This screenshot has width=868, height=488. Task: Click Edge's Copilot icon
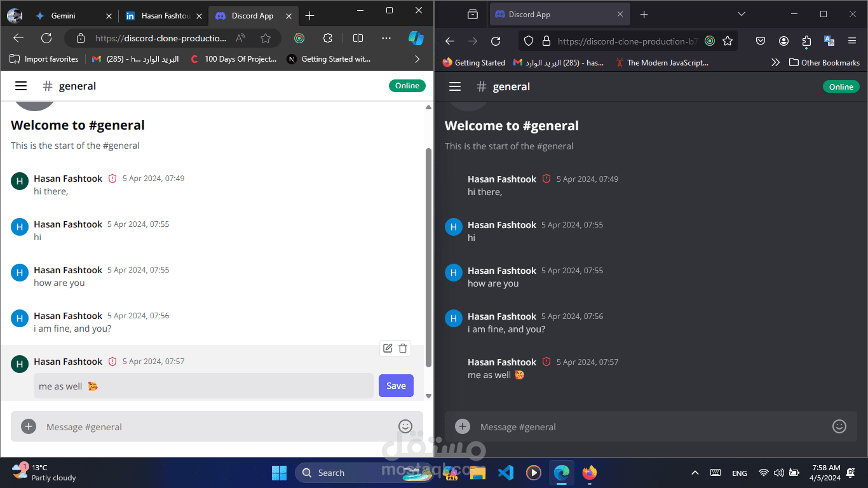[x=416, y=38]
